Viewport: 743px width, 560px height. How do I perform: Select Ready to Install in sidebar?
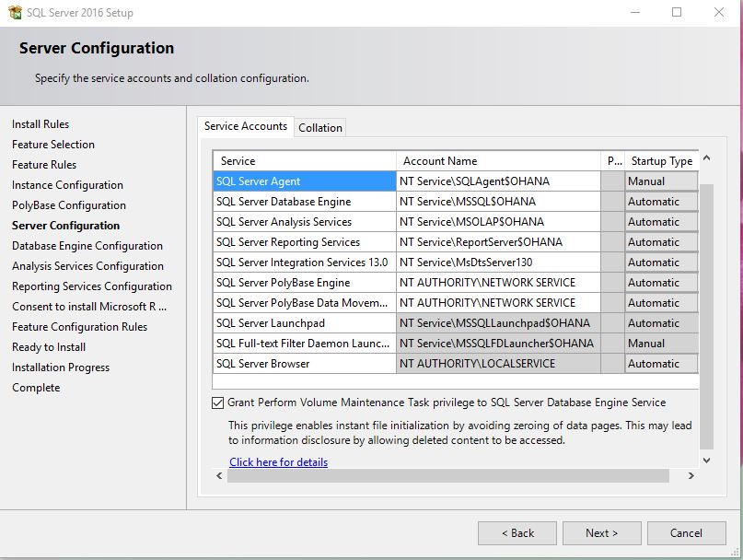49,347
